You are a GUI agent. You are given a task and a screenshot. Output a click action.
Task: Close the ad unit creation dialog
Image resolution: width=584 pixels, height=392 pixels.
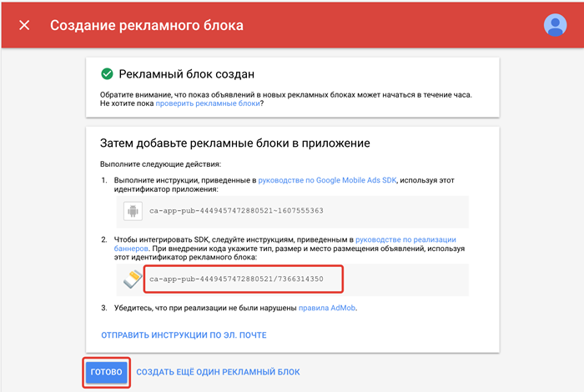[24, 25]
